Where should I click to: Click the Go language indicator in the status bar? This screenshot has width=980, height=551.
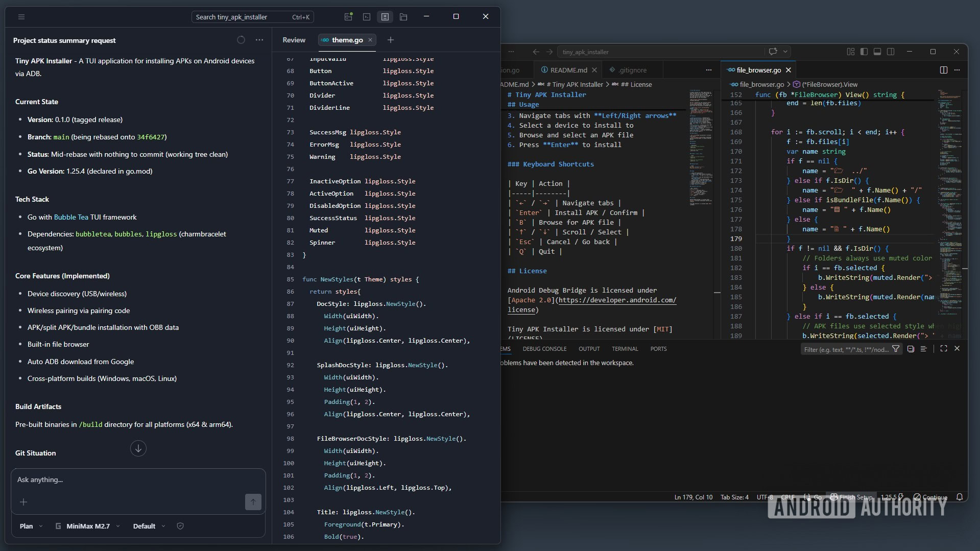pos(813,496)
